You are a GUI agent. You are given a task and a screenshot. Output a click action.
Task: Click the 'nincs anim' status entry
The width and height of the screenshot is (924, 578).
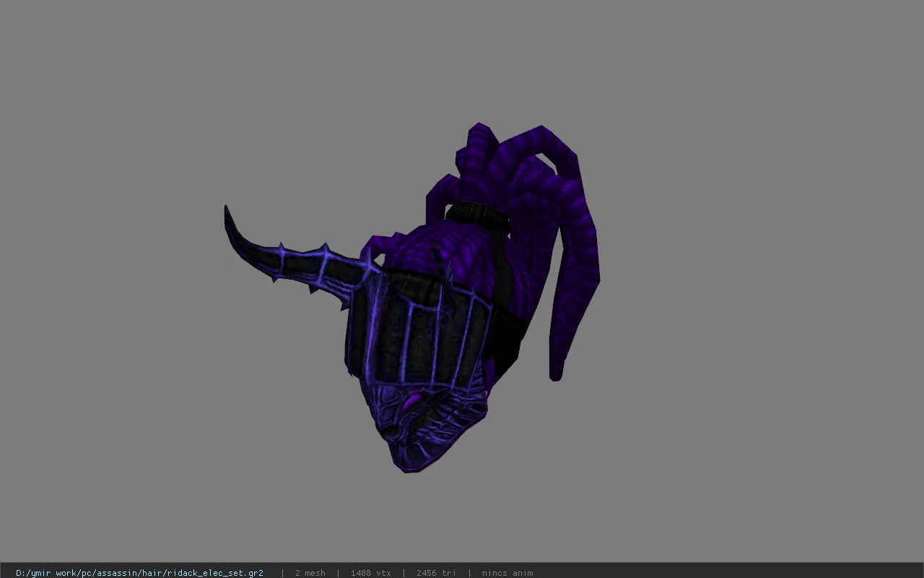(x=507, y=573)
